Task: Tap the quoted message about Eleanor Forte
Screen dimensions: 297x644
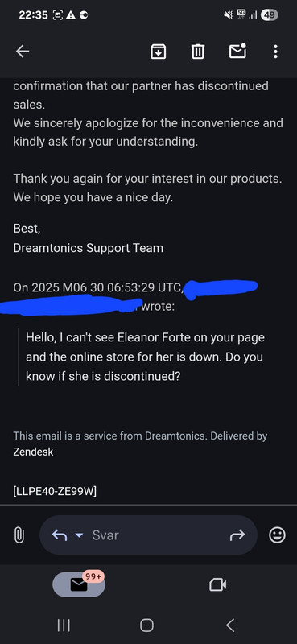Action: coord(145,357)
